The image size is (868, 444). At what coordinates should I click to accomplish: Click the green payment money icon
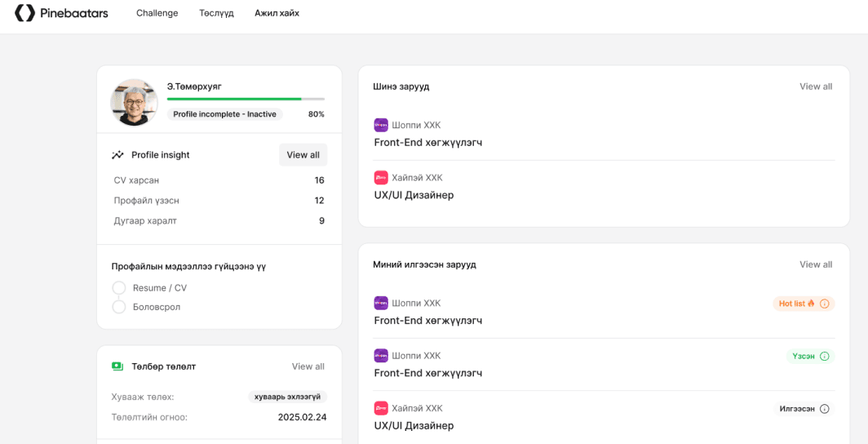[x=117, y=366]
